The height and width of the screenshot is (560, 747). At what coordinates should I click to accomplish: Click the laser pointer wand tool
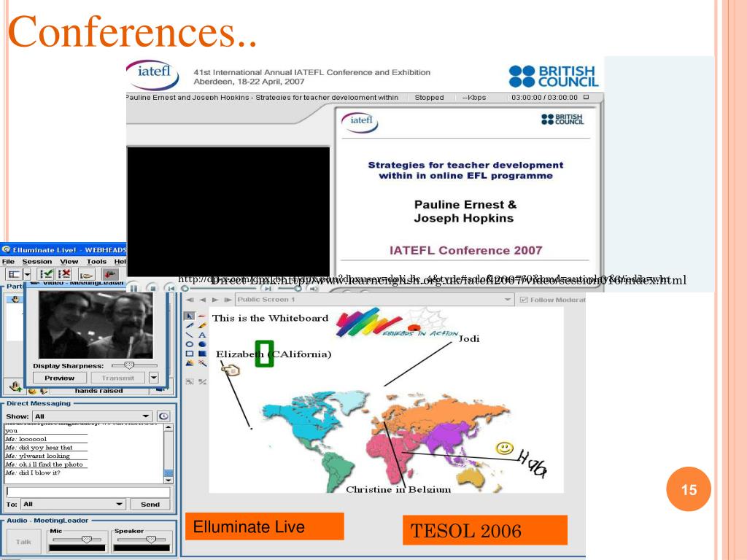203,363
